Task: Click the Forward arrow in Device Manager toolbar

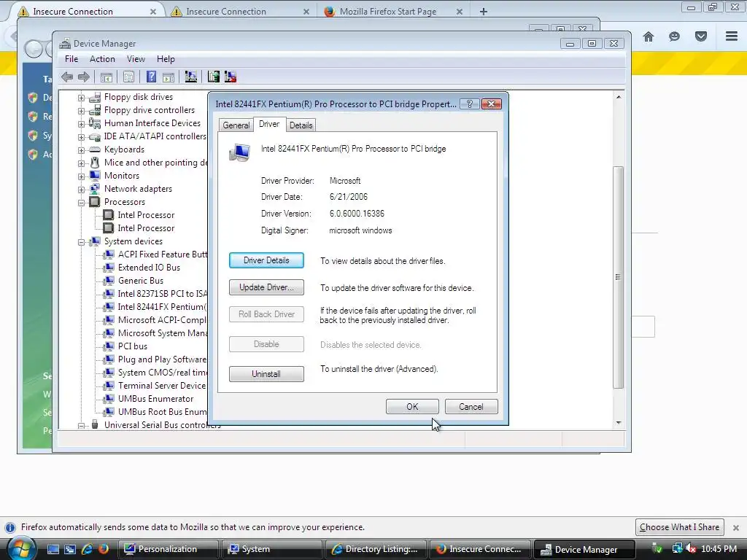Action: point(84,77)
